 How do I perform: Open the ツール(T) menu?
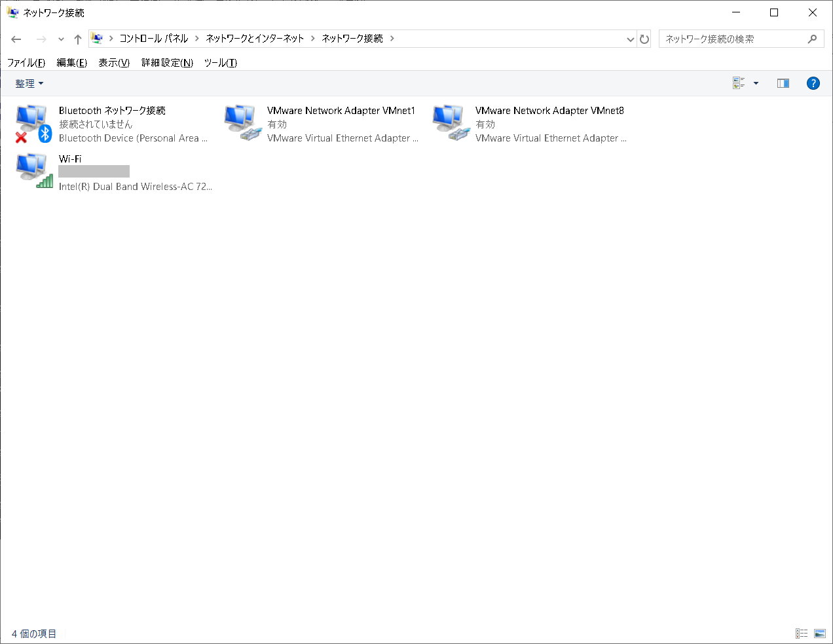(221, 63)
